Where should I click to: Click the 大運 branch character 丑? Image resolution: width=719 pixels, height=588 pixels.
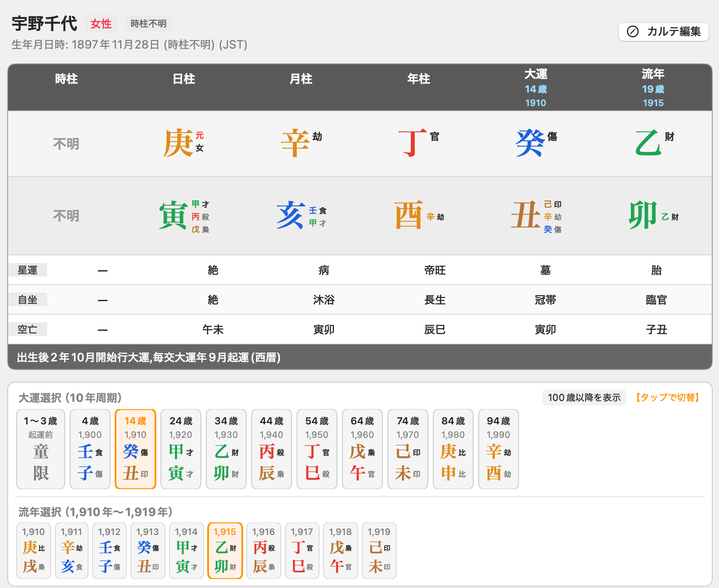[525, 215]
